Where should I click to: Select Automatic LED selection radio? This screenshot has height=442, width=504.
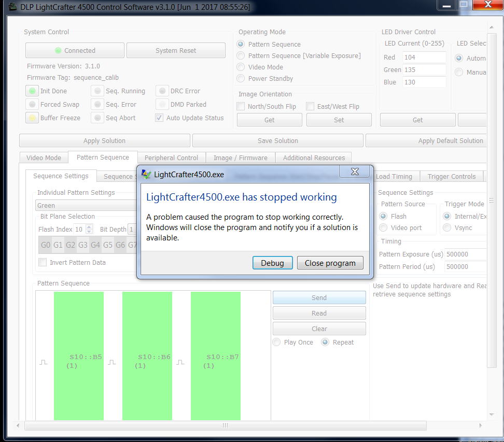pyautogui.click(x=459, y=58)
